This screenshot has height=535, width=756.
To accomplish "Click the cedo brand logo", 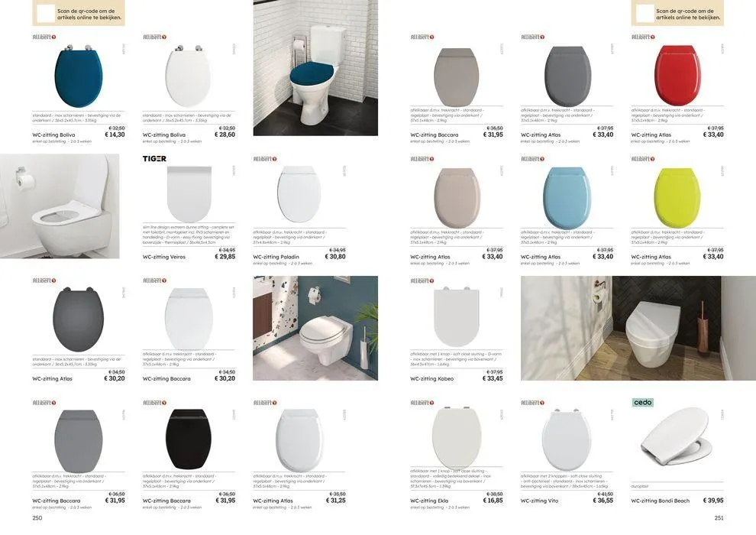I will pyautogui.click(x=642, y=402).
